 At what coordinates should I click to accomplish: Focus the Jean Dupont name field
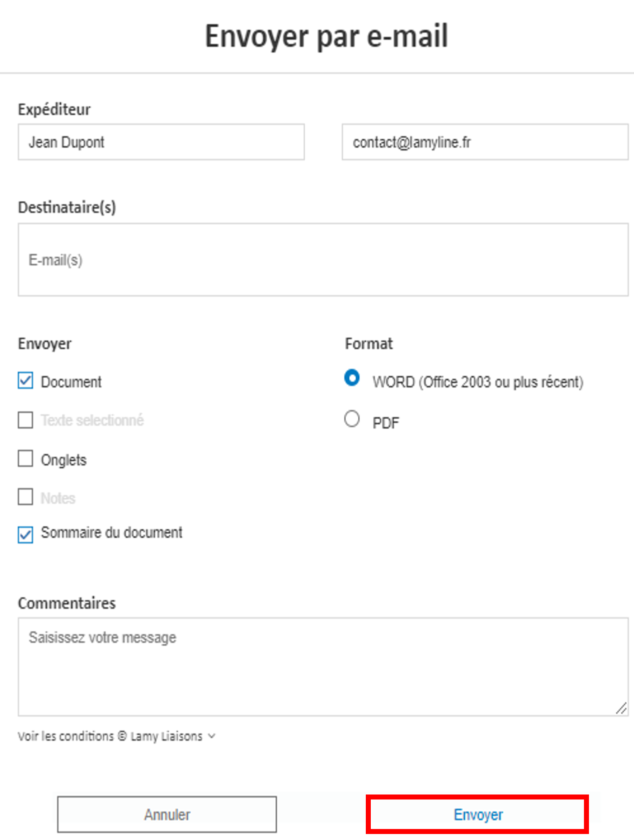coord(161,142)
